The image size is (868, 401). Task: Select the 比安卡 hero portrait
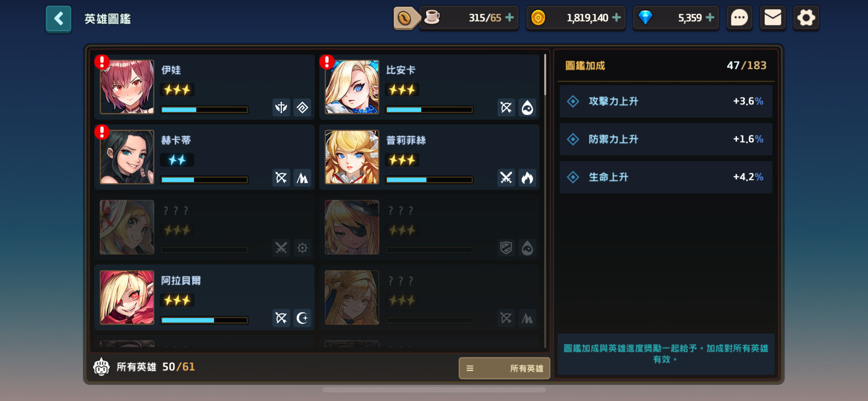(x=352, y=87)
